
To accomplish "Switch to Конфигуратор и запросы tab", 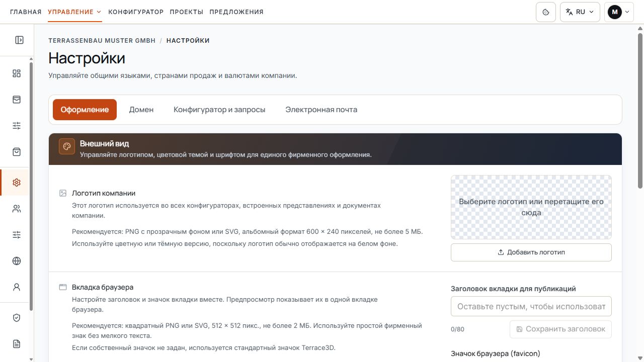I will [x=219, y=110].
